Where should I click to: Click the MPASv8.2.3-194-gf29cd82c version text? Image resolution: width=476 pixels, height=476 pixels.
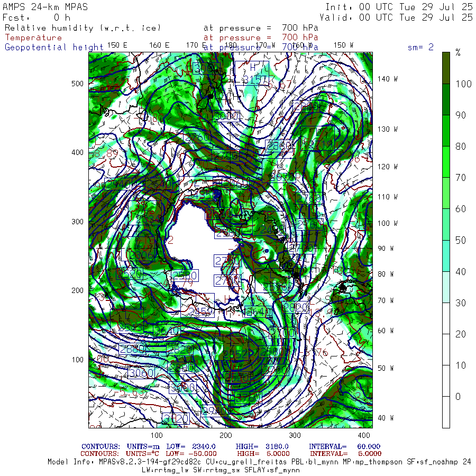[x=150, y=462]
